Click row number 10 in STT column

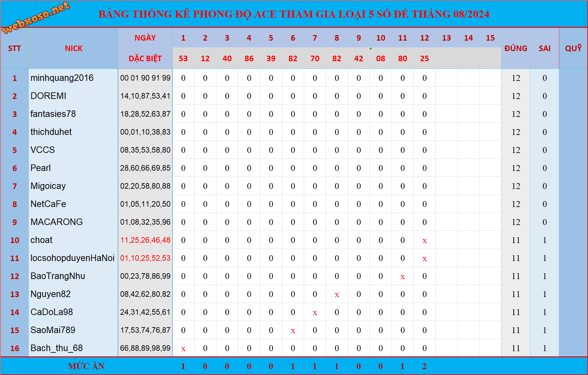click(x=15, y=240)
